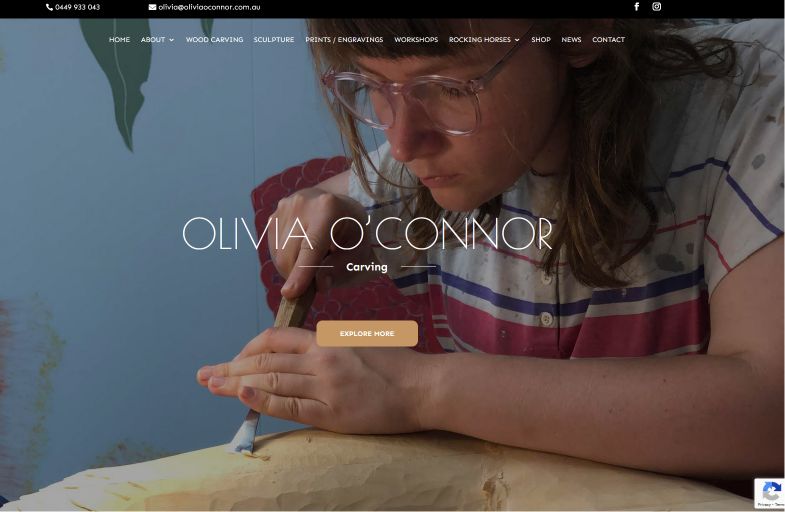
Task: Call the phone number 0449 933 043
Action: tap(78, 7)
